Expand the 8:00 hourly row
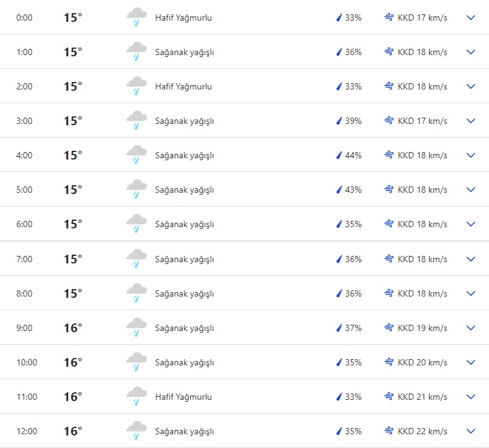The width and height of the screenshot is (489, 448). point(471,293)
